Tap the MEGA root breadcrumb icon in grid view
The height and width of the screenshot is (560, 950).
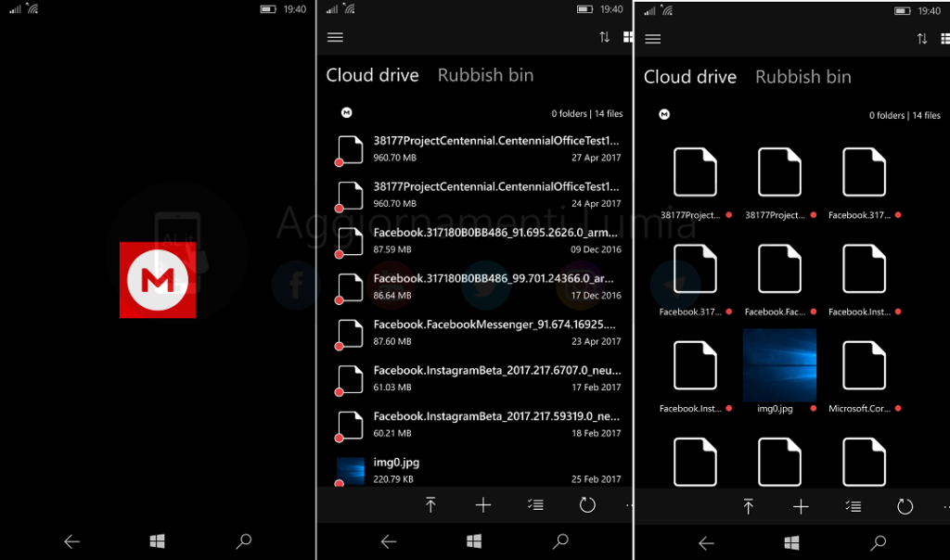click(664, 114)
